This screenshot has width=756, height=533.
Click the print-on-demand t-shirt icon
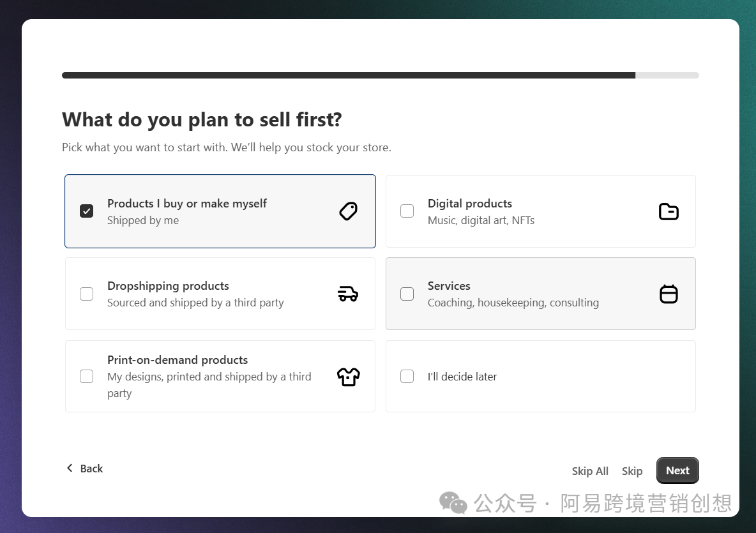348,377
